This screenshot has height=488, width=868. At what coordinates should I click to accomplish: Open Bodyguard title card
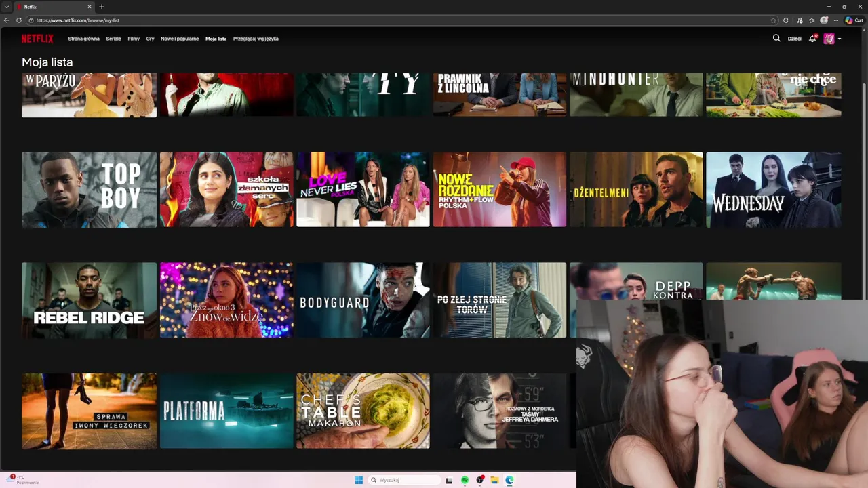click(x=363, y=300)
